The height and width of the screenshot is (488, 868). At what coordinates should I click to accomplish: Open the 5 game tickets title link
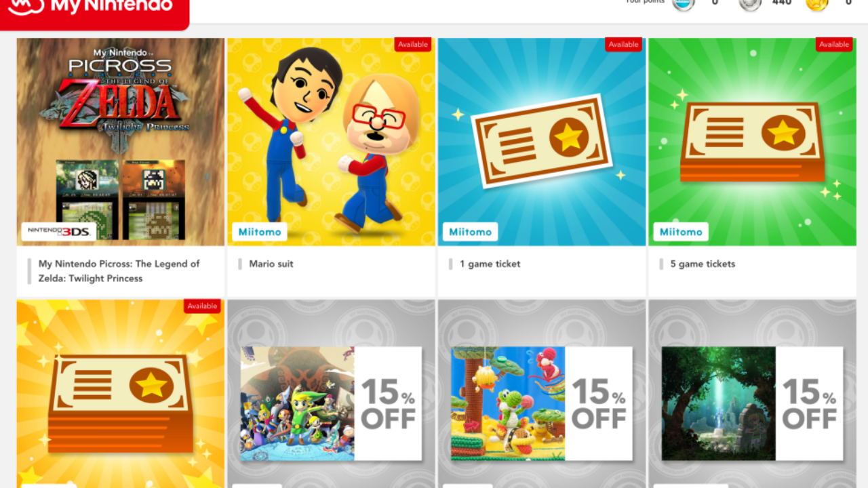coord(703,264)
